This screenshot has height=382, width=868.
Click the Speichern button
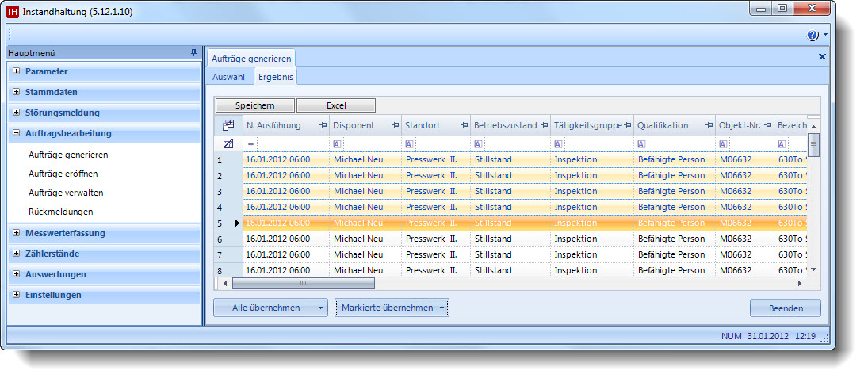pos(254,105)
